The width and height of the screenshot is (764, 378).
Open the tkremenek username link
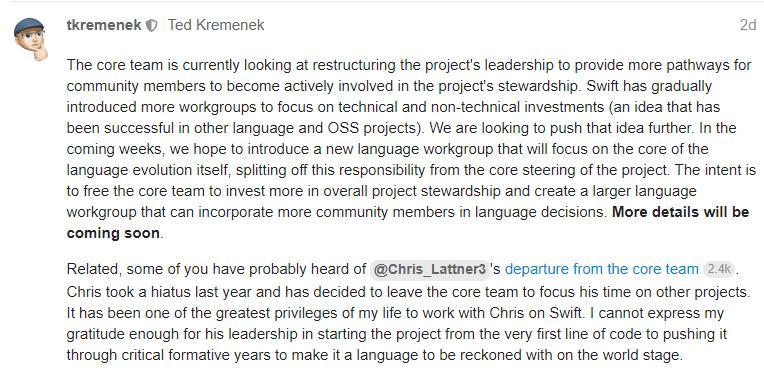[x=104, y=25]
